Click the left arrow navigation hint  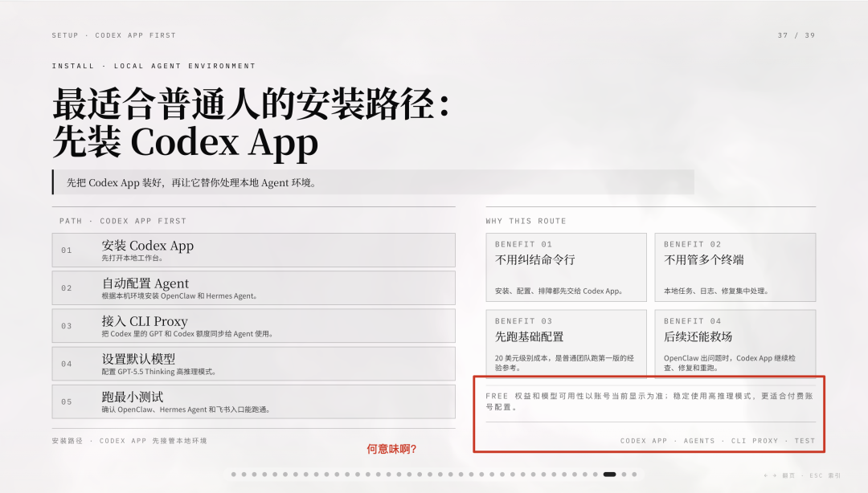pyautogui.click(x=766, y=475)
